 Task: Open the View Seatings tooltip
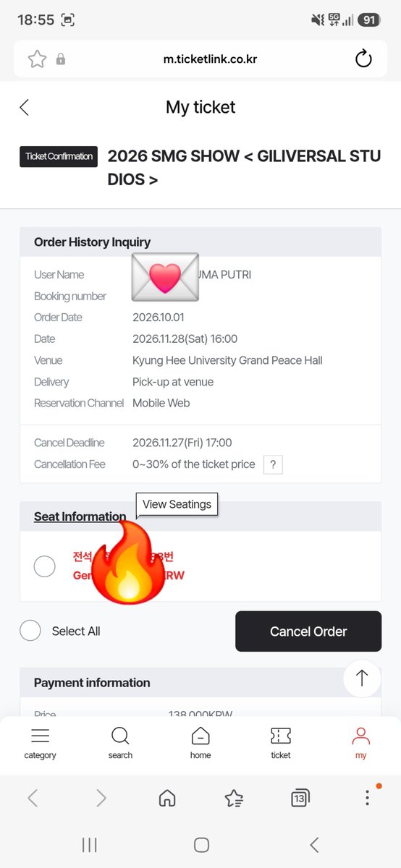click(177, 504)
